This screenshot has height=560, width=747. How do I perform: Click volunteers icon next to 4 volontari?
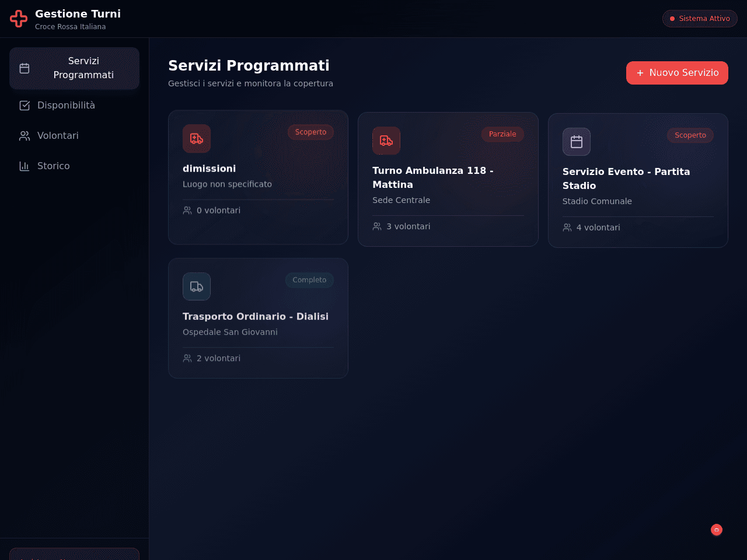pyautogui.click(x=567, y=228)
